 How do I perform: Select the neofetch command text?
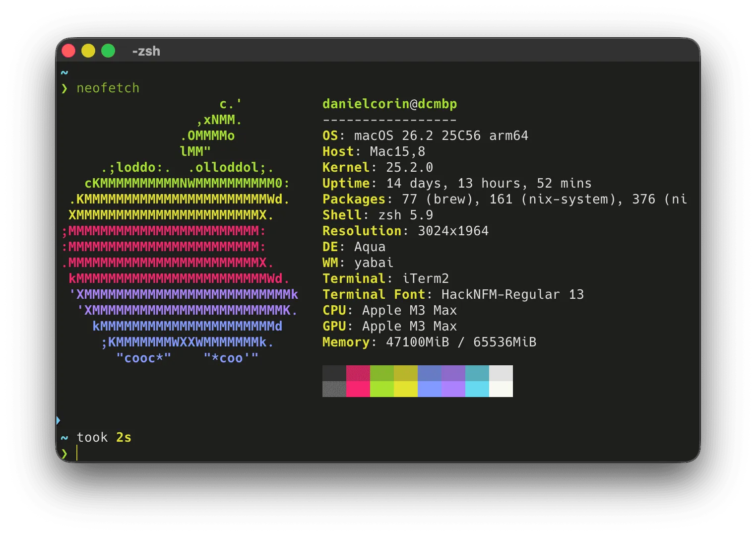[x=108, y=88]
